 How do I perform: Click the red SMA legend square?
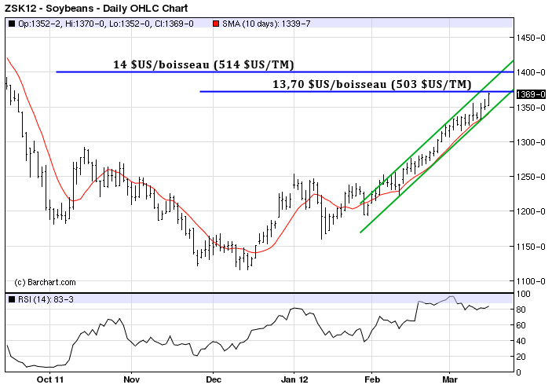tap(217, 24)
